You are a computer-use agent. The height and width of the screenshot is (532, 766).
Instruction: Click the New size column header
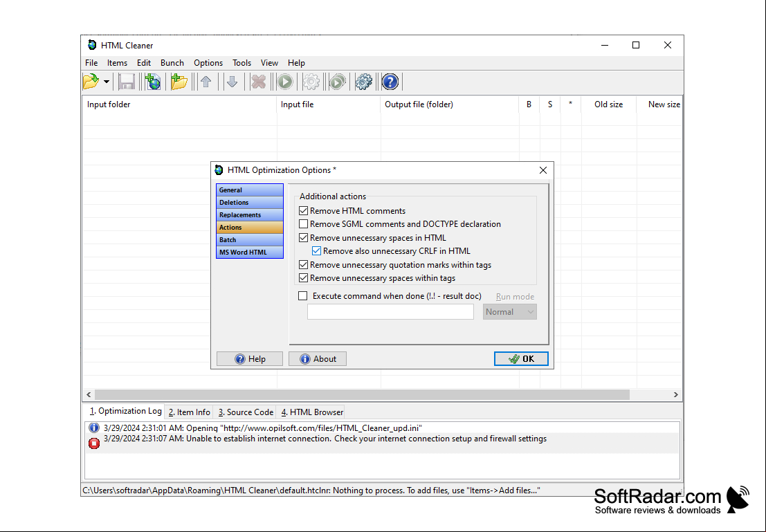[x=659, y=104]
